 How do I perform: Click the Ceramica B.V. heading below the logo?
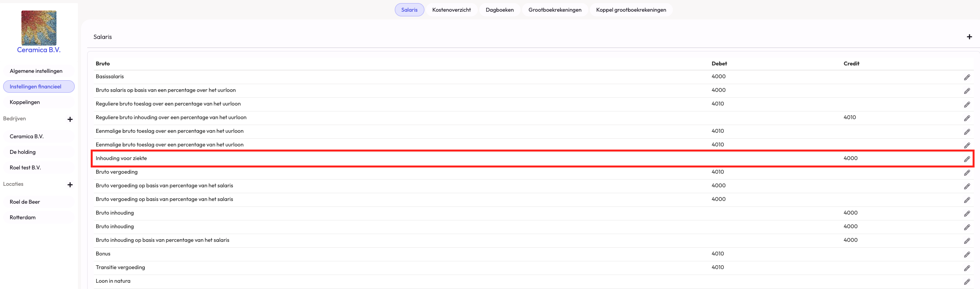[39, 50]
